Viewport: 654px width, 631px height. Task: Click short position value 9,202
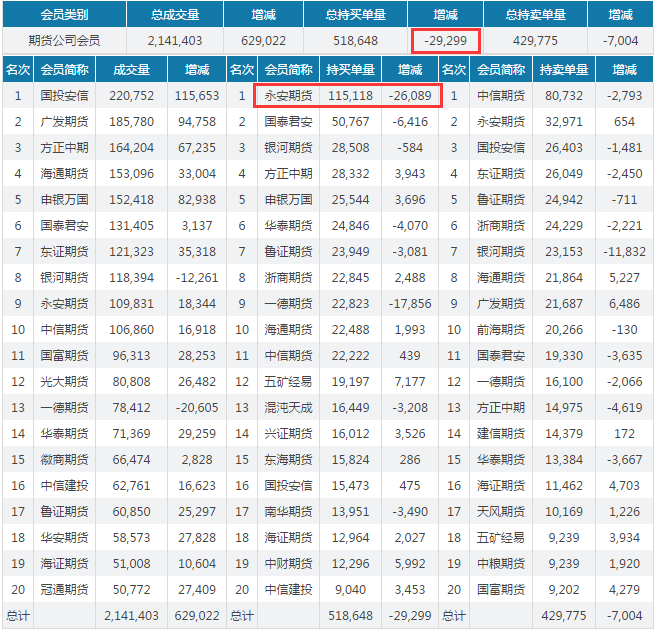[564, 589]
